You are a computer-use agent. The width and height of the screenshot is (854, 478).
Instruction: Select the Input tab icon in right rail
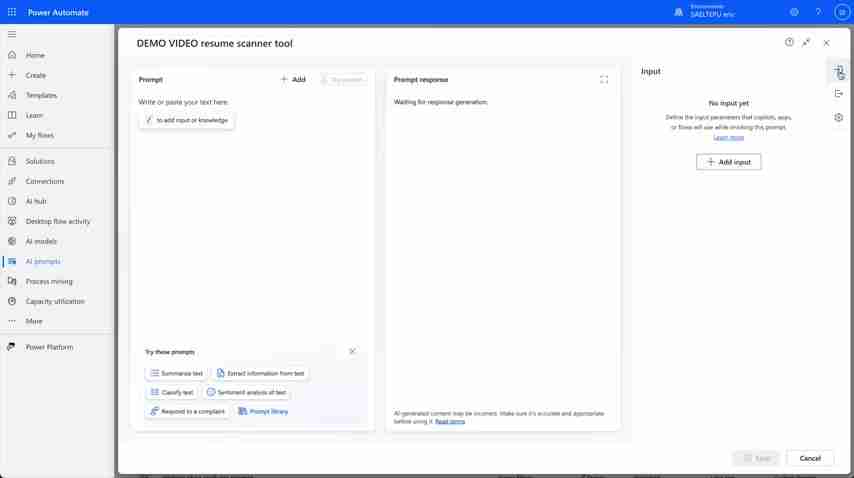(x=839, y=71)
